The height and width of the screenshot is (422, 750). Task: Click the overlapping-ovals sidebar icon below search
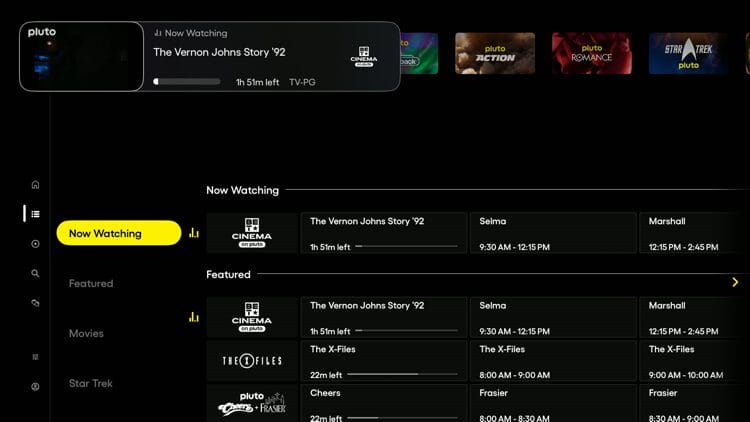point(35,303)
